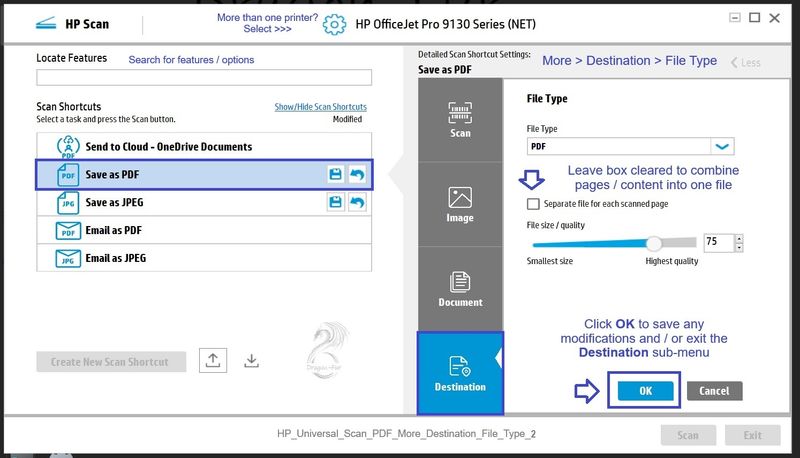Select the Email as PDF shortcut
This screenshot has height=458, width=800.
point(204,231)
